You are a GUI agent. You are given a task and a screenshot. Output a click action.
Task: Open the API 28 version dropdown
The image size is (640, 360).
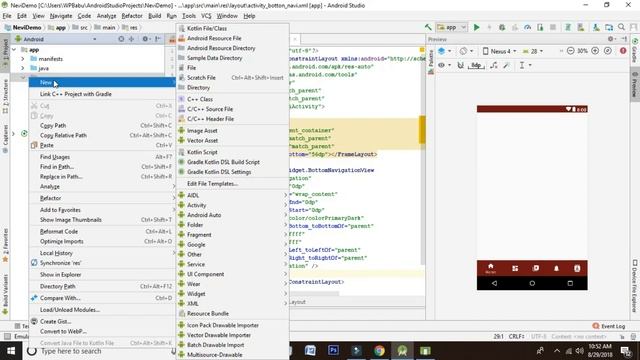(x=533, y=51)
